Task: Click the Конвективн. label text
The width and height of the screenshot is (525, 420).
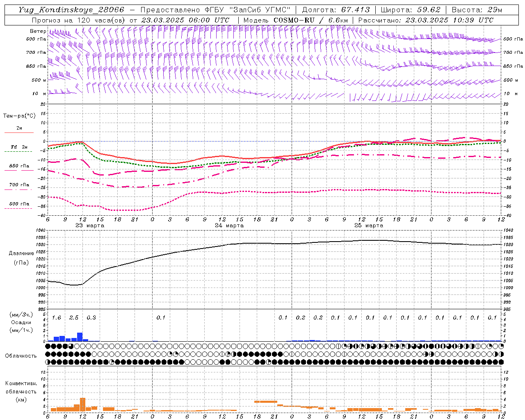Action: pyautogui.click(x=21, y=383)
